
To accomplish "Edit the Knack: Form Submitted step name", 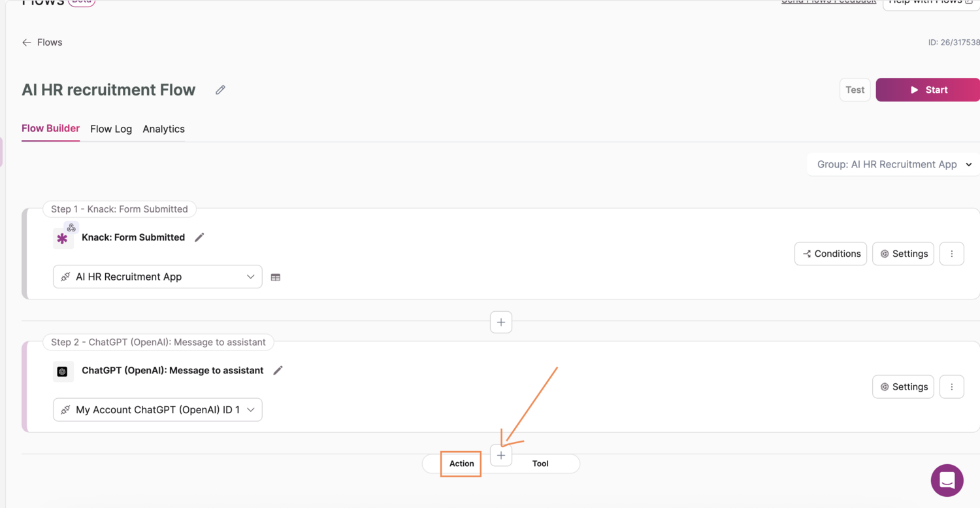I will click(x=199, y=237).
